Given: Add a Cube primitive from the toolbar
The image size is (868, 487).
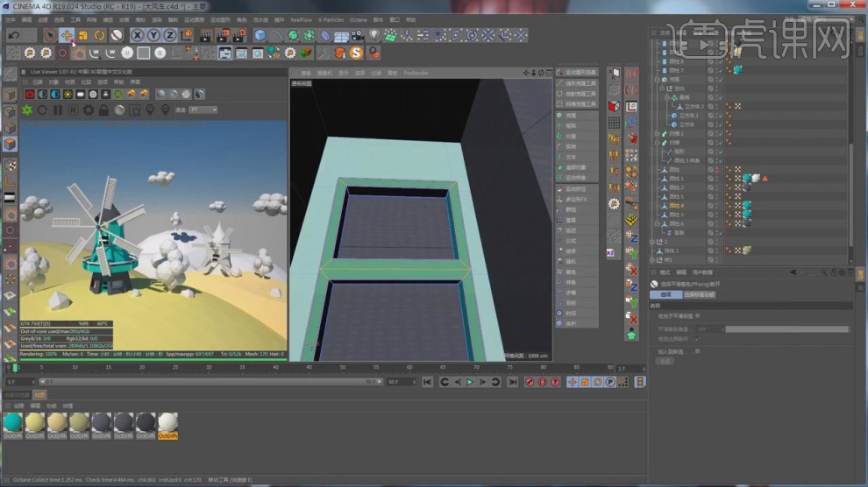Looking at the screenshot, I should pos(260,36).
